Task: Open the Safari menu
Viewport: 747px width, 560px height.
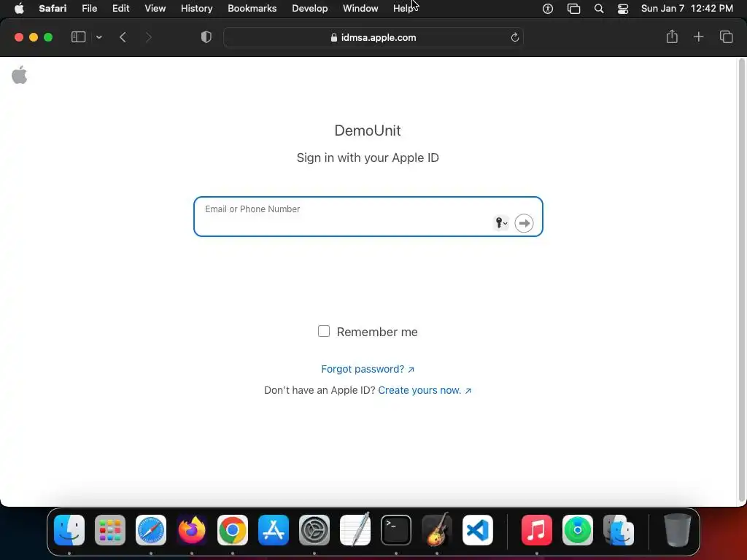Action: [x=53, y=9]
